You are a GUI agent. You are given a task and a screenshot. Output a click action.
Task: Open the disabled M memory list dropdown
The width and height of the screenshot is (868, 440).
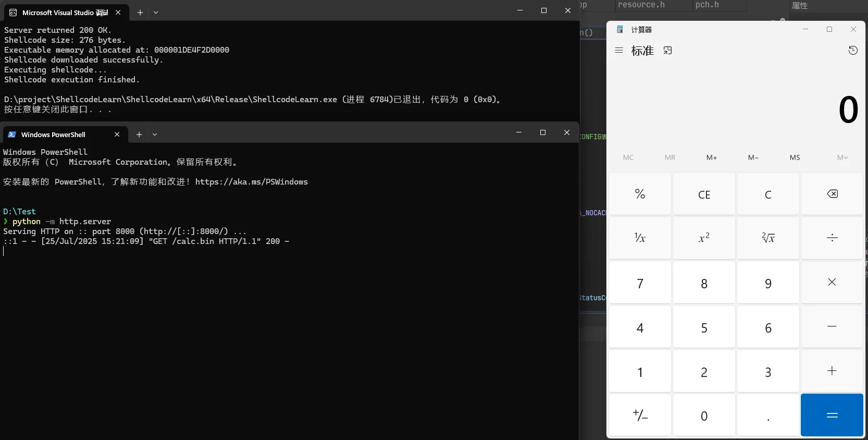click(x=842, y=157)
